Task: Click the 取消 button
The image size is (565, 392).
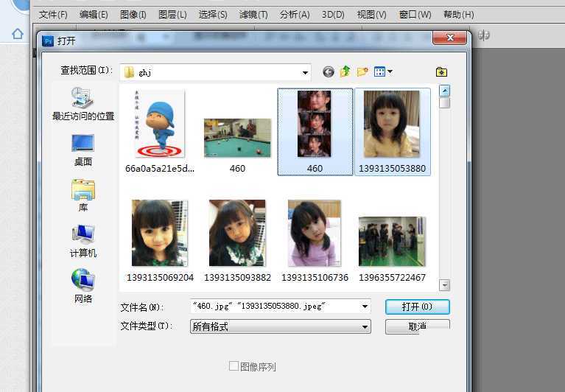Action: pos(417,326)
